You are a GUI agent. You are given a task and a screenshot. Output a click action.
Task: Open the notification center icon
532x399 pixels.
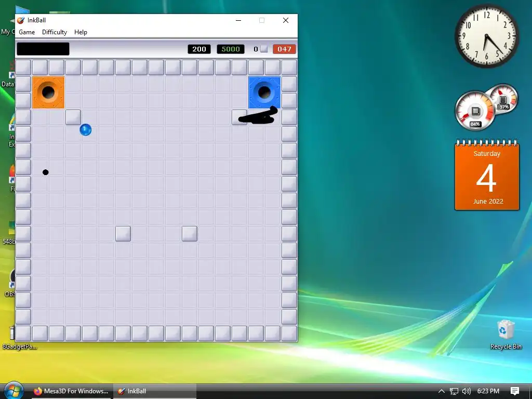515,391
